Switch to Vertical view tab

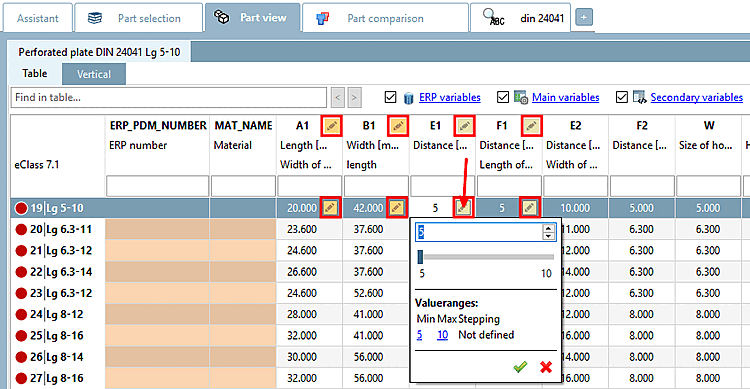[x=94, y=74]
